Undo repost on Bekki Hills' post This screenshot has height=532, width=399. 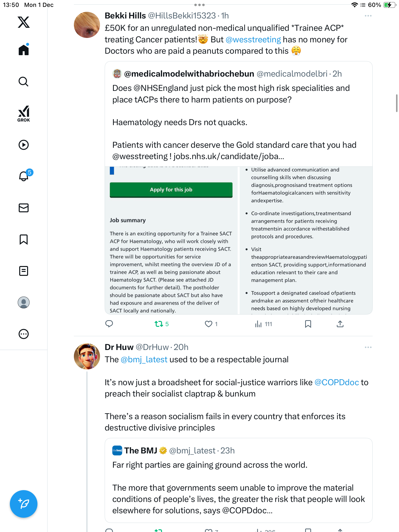click(159, 324)
